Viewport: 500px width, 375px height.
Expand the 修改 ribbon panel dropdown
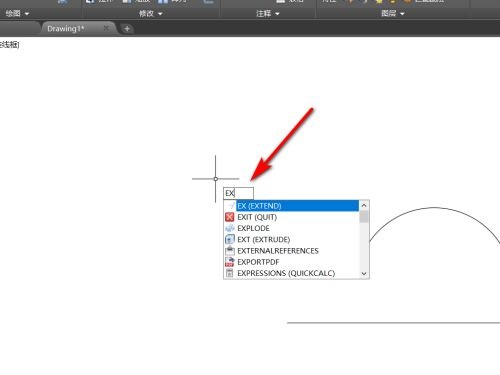click(x=151, y=13)
